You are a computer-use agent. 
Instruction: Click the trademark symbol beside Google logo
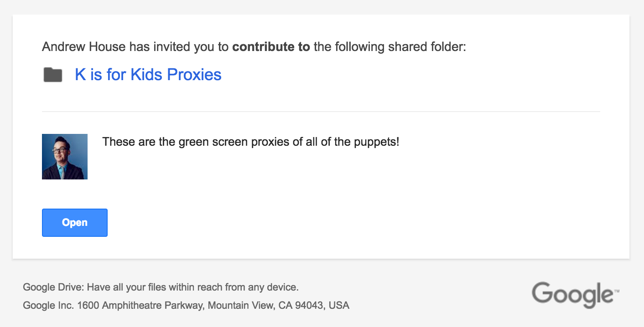tap(617, 290)
